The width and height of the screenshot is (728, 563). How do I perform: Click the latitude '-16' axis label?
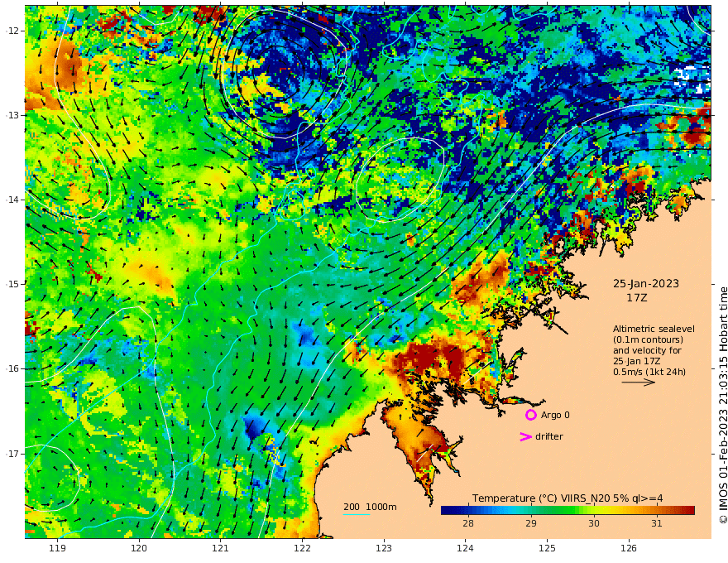tap(12, 368)
